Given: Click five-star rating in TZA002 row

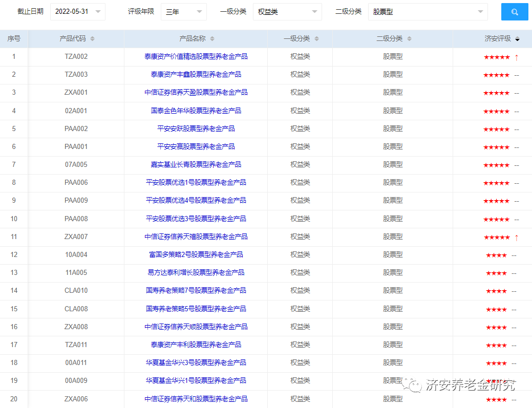Looking at the screenshot, I should click(497, 57).
